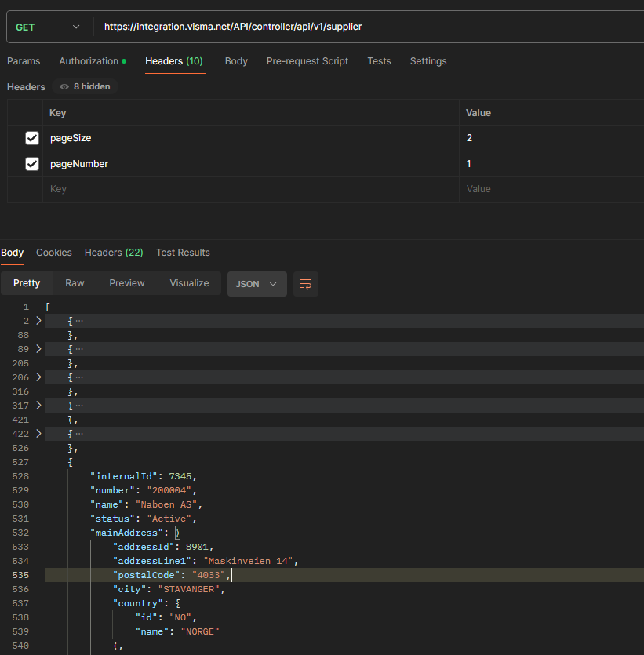Uncheck the pageNumber header checkbox
The height and width of the screenshot is (655, 644).
point(32,164)
